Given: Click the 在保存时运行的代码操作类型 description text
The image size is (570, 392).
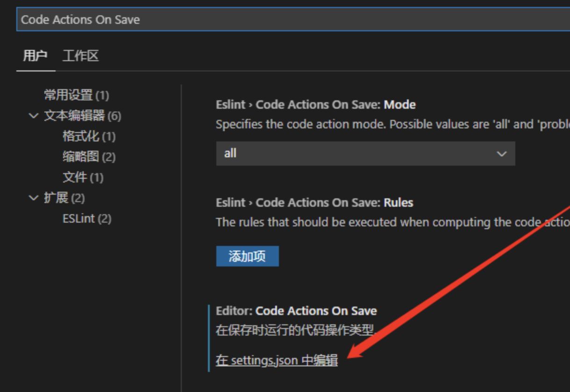Looking at the screenshot, I should click(296, 330).
